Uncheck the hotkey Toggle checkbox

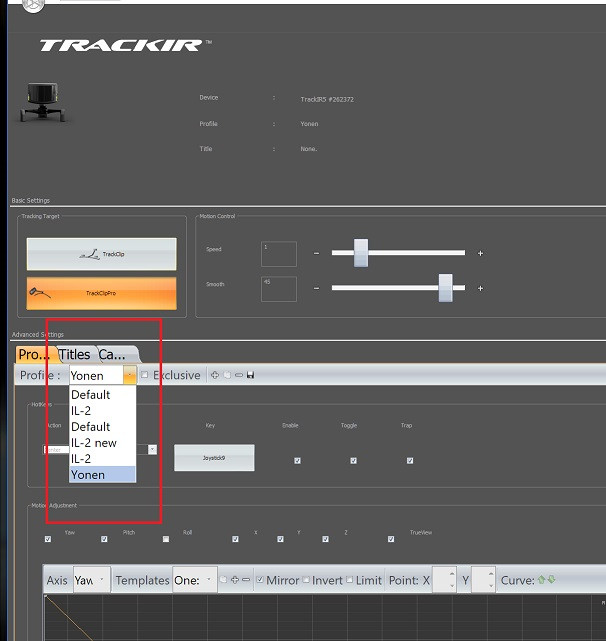[353, 461]
